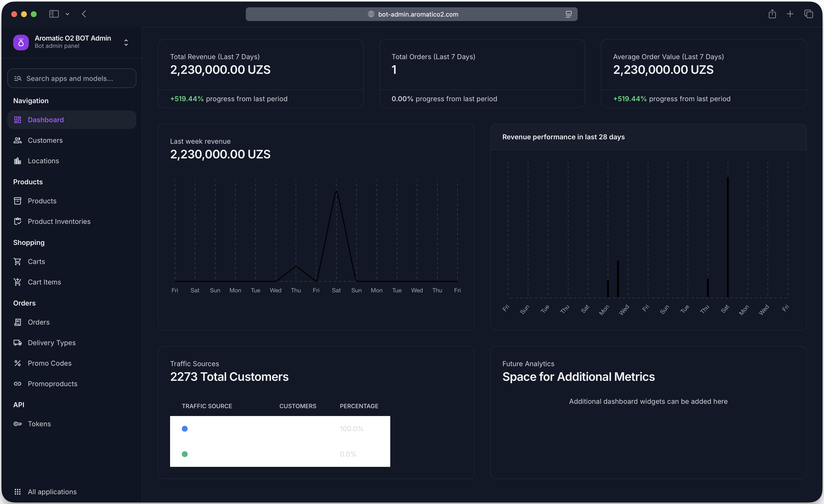The height and width of the screenshot is (504, 824).
Task: Click the purple Aromatic O2 logo icon
Action: (21, 43)
